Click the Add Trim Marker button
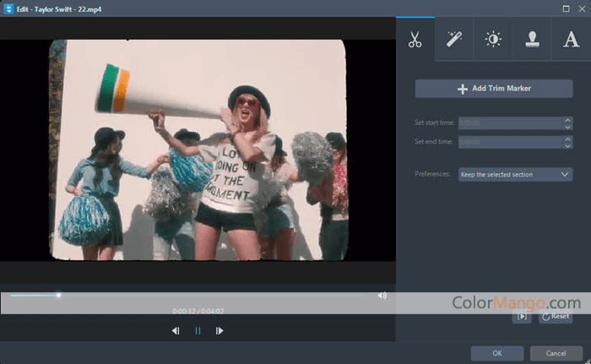Image resolution: width=591 pixels, height=364 pixels. pos(493,89)
